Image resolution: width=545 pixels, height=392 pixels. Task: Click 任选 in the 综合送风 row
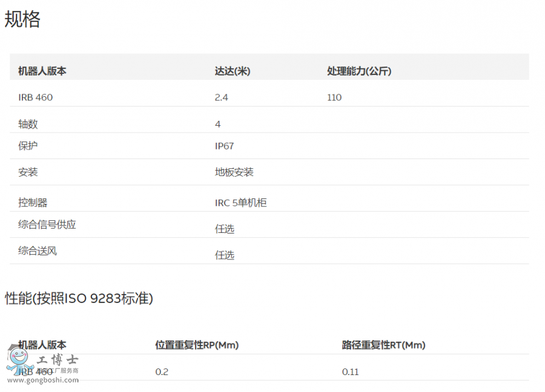click(225, 255)
